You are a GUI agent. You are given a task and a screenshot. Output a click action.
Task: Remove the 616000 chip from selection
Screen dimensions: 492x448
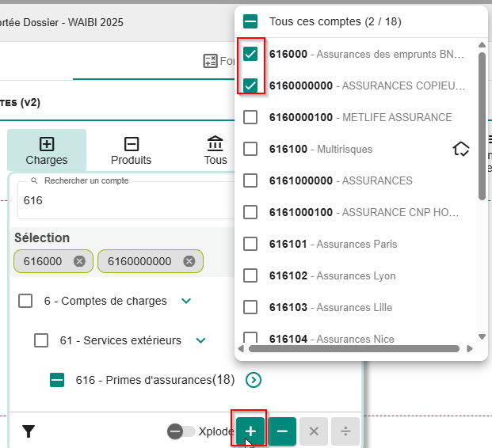[78, 261]
